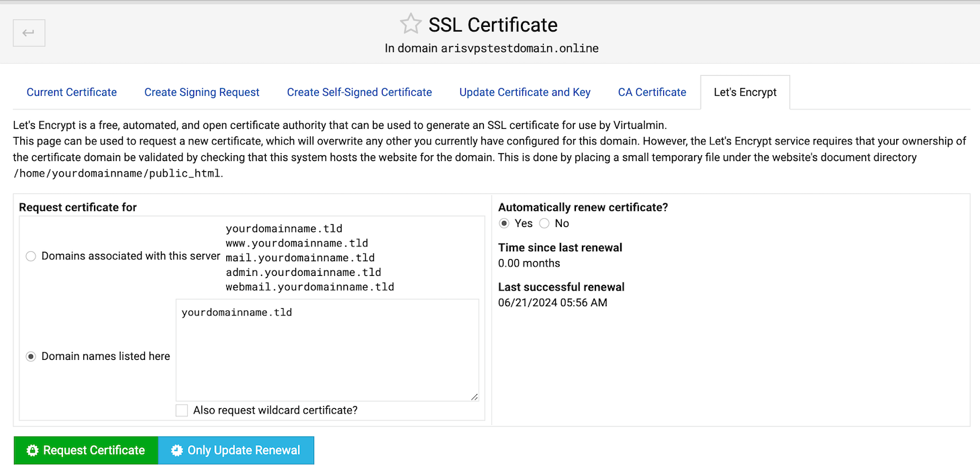980x474 pixels.
Task: Open the Current Certificate tab
Action: 72,93
